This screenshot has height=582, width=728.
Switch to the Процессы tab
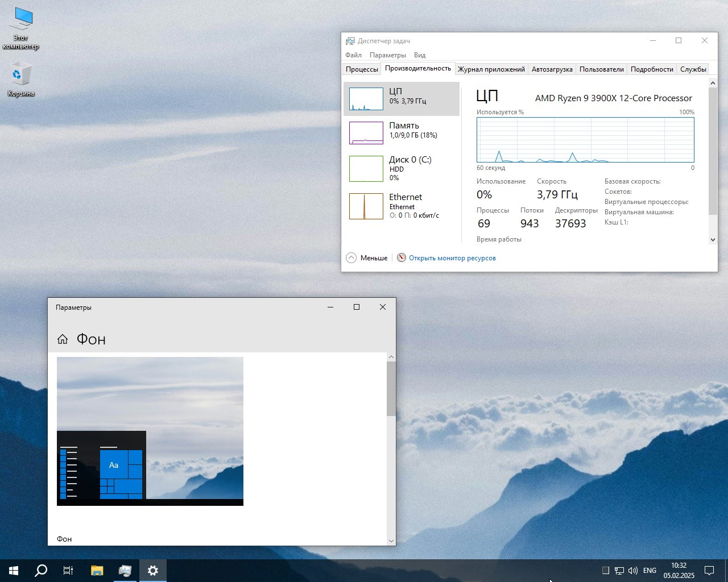pos(362,69)
